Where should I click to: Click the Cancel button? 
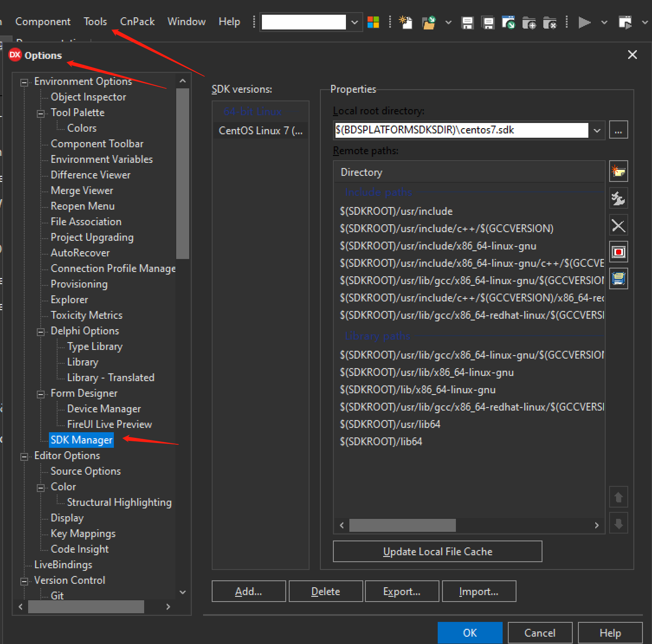click(540, 633)
